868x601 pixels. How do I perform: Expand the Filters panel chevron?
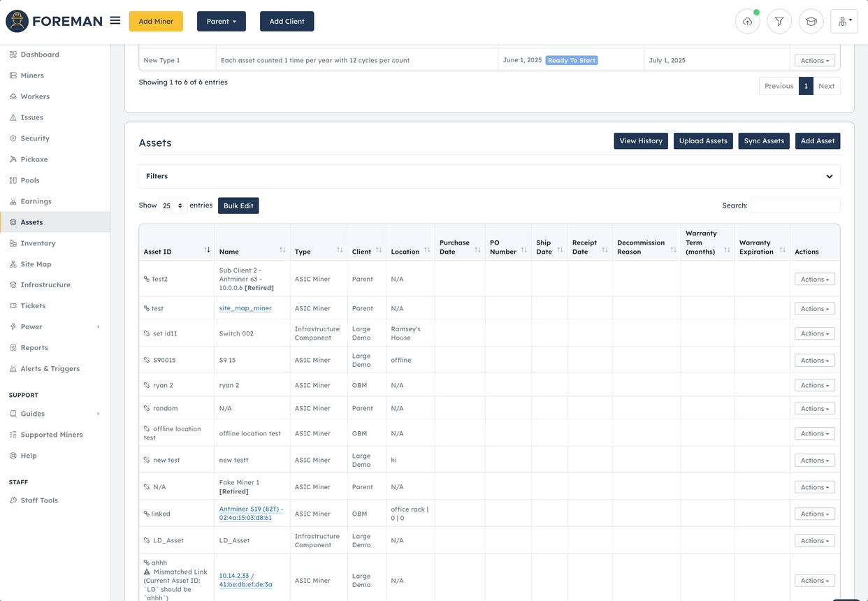click(830, 176)
